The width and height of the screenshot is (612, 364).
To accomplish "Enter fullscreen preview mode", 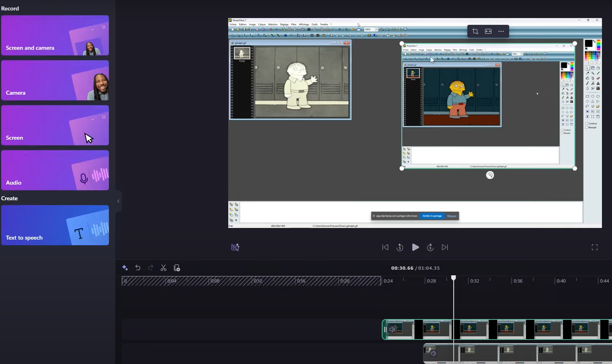I will pyautogui.click(x=595, y=247).
